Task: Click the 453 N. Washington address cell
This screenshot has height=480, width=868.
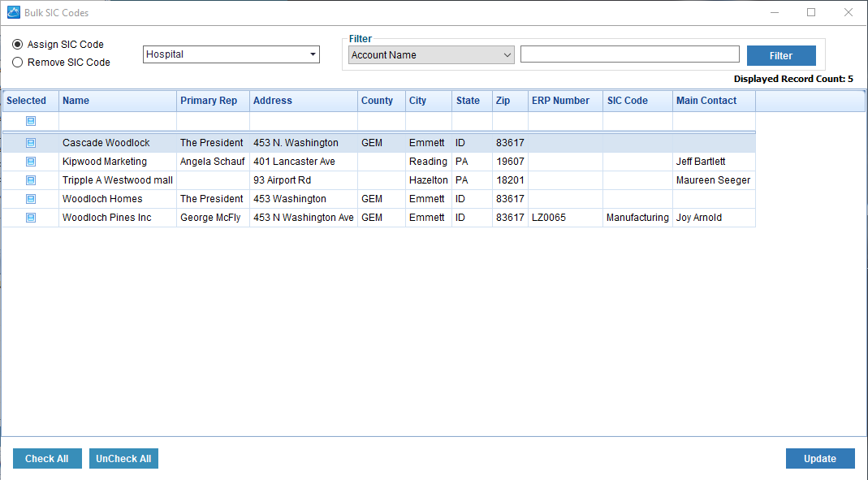Action: point(304,143)
